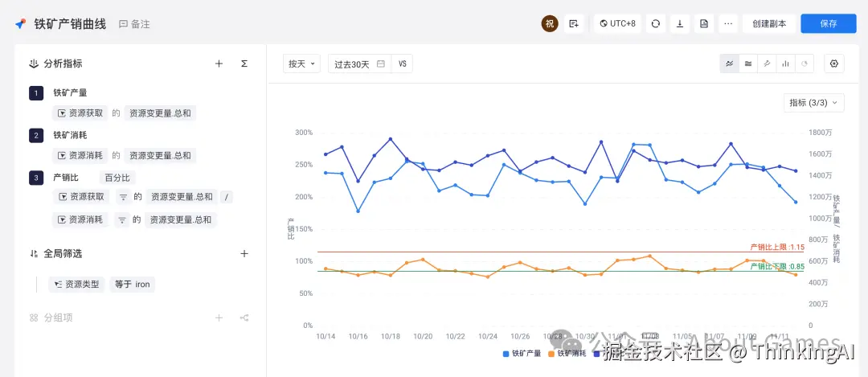Switch to the bar chart view
This screenshot has width=868, height=377.
click(x=785, y=64)
